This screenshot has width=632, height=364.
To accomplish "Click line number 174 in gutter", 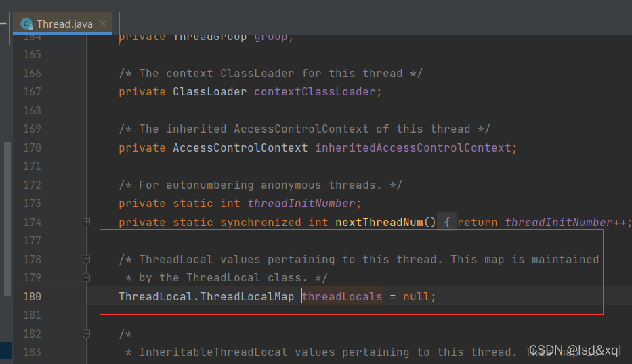I will click(33, 223).
